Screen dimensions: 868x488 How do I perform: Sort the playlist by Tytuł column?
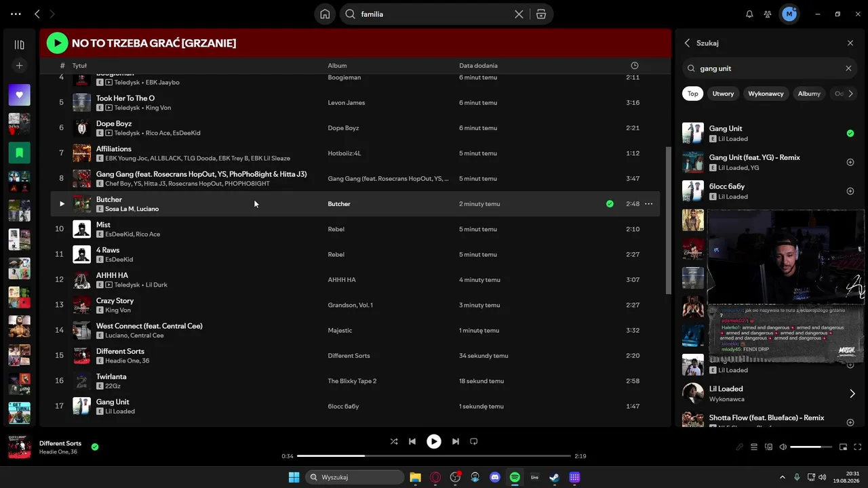[x=79, y=66]
